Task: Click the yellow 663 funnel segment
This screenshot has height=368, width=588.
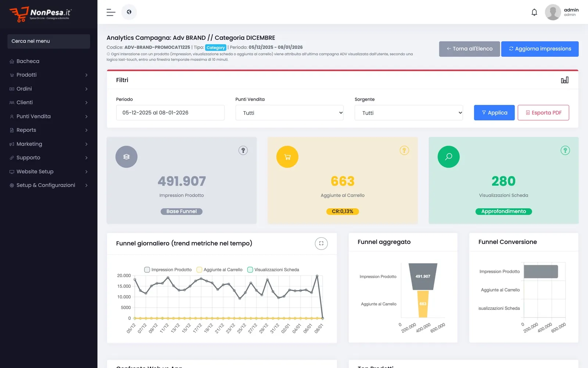Action: click(x=423, y=304)
